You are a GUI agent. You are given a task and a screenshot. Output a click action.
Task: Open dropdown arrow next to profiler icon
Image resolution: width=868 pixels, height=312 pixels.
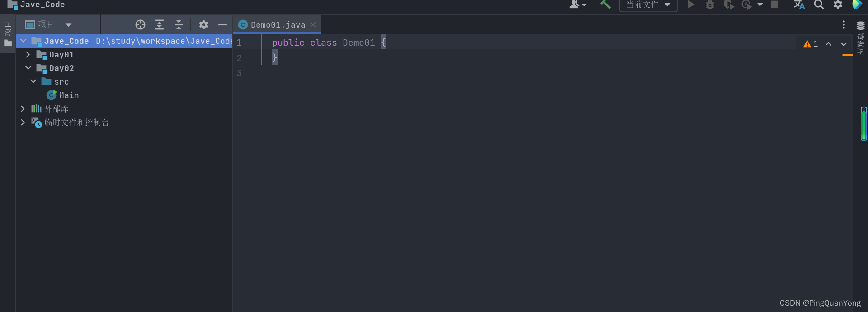click(x=760, y=5)
